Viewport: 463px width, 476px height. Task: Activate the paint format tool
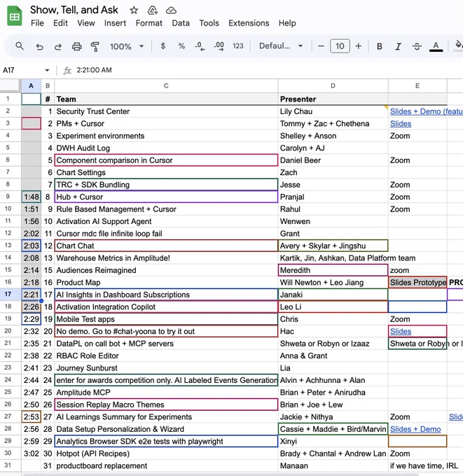[95, 46]
